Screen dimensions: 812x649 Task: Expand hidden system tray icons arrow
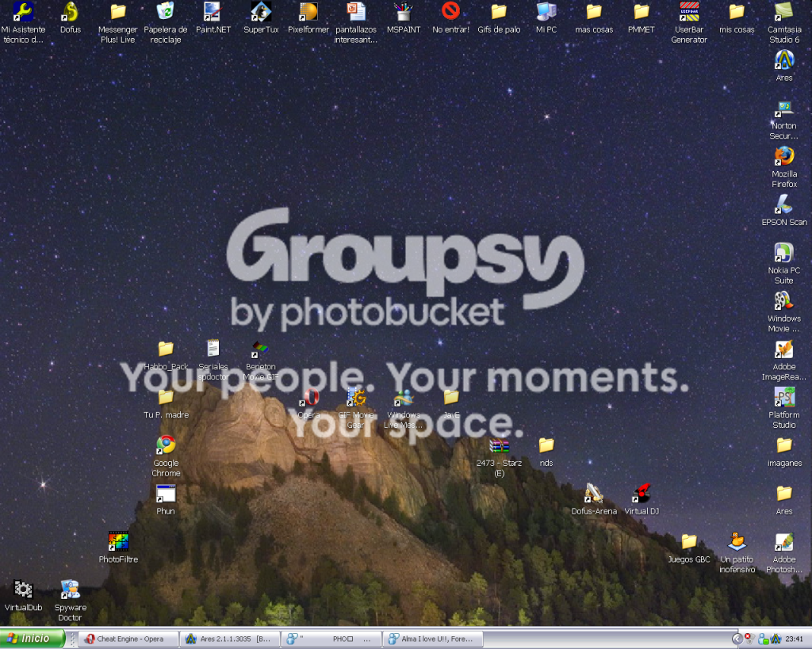pos(737,639)
